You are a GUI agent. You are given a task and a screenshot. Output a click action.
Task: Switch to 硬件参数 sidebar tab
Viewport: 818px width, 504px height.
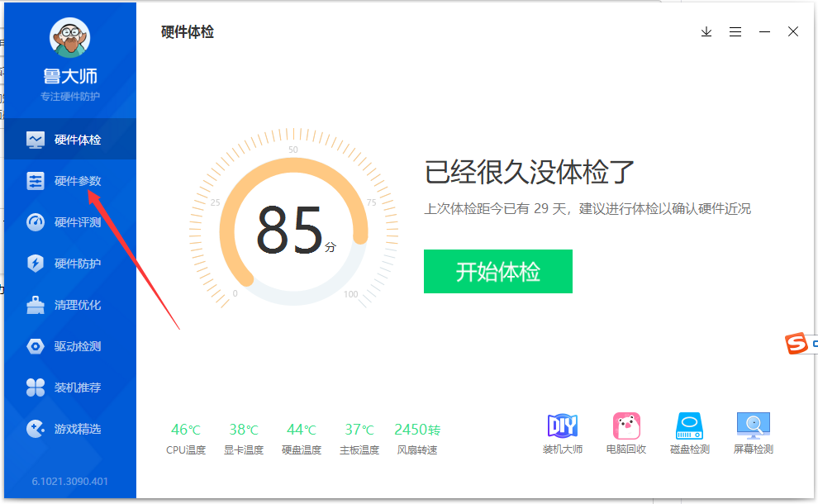pyautogui.click(x=69, y=181)
